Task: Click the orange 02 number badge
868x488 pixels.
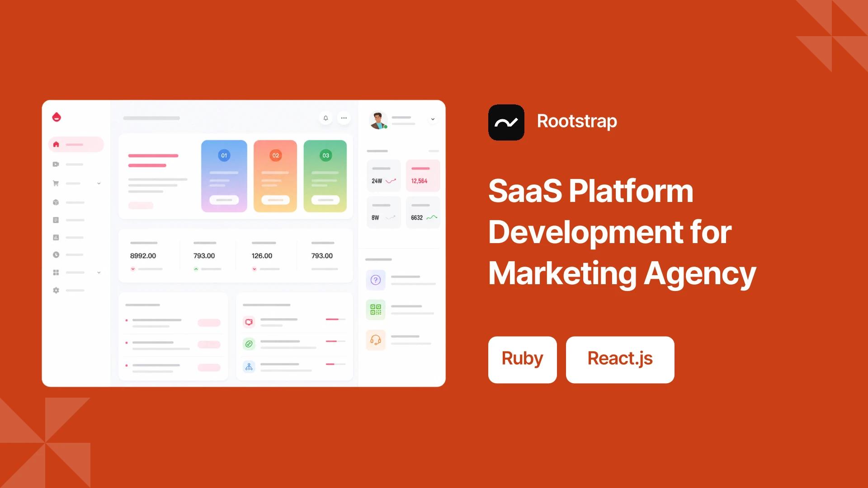Action: [x=276, y=155]
